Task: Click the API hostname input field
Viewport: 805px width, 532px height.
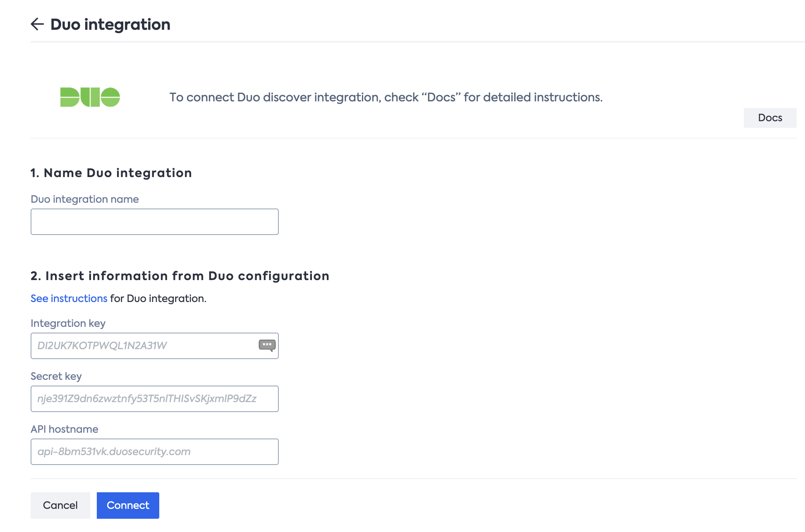Action: pyautogui.click(x=154, y=452)
